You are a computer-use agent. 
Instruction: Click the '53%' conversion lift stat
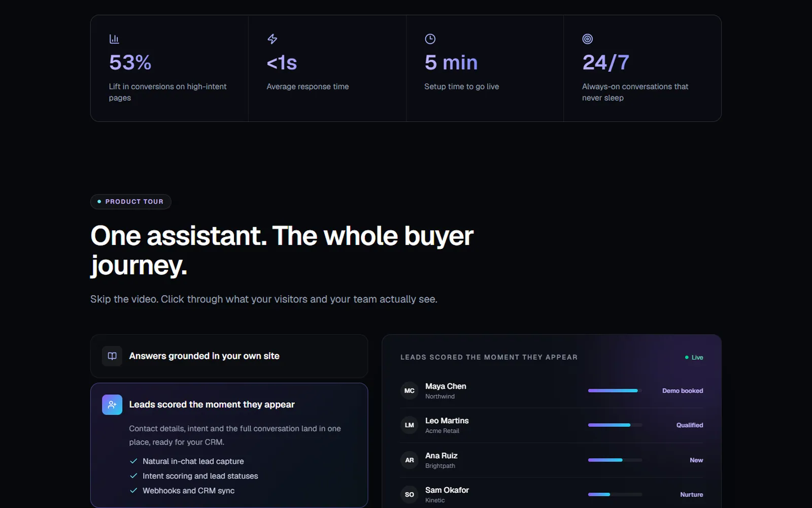130,63
